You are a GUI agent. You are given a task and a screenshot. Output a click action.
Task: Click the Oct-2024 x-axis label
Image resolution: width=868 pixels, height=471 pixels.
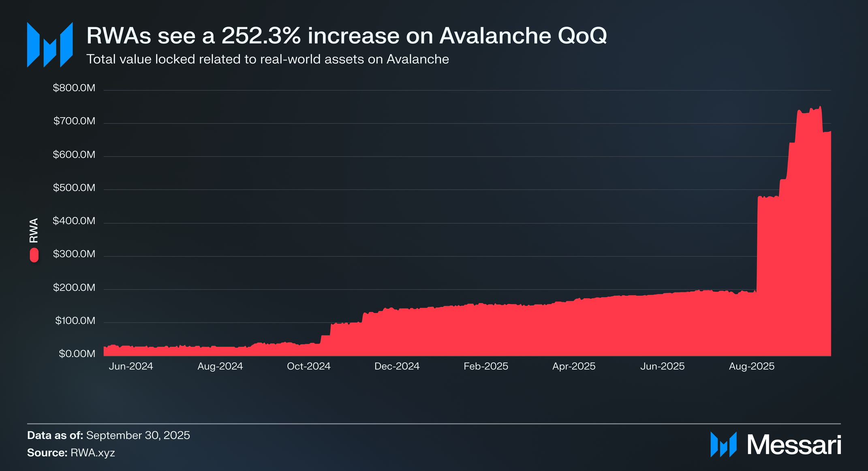point(308,366)
